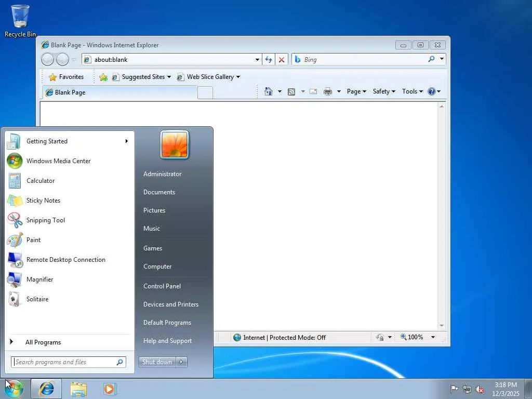Expand the Web Slice Gallery dropdown
The height and width of the screenshot is (399, 532).
pyautogui.click(x=238, y=77)
